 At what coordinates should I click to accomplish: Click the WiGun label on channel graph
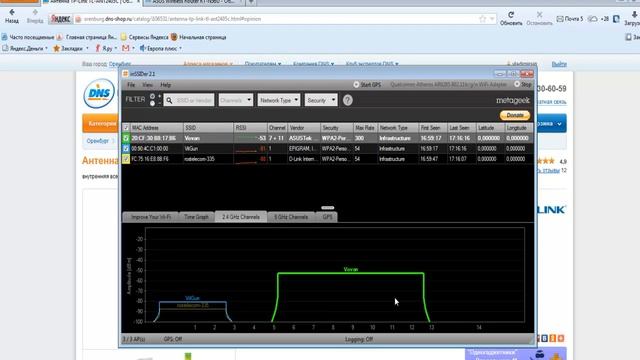[192, 298]
